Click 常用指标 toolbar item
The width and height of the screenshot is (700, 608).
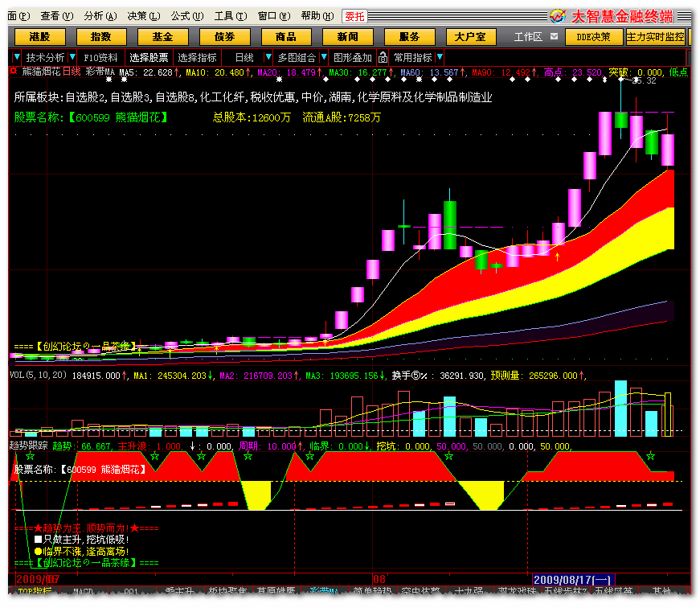pos(412,58)
